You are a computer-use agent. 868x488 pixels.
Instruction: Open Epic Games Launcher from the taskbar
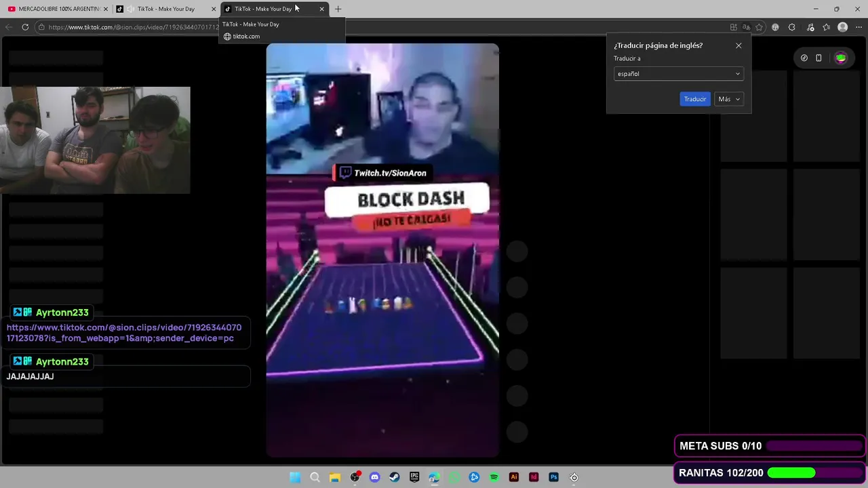414,477
